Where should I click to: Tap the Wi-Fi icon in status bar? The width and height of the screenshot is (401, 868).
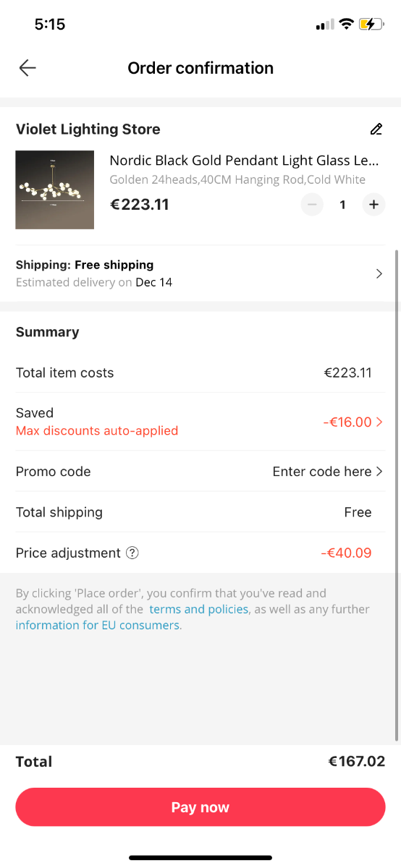(346, 25)
